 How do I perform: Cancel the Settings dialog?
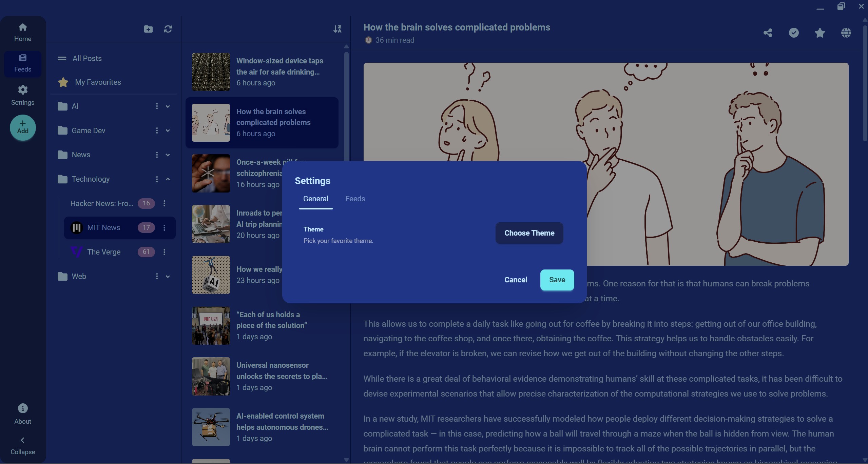tap(516, 280)
